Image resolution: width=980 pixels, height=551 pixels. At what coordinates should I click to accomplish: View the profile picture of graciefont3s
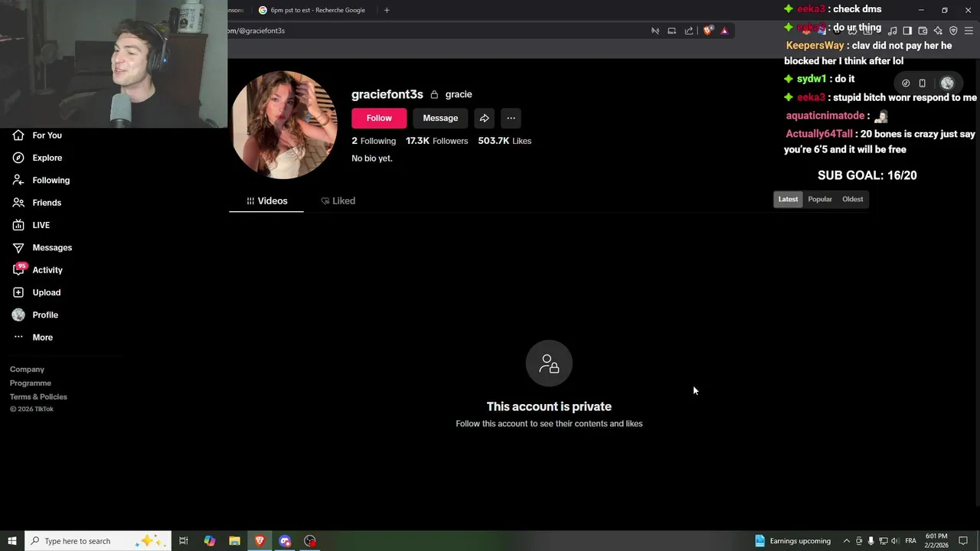[284, 125]
